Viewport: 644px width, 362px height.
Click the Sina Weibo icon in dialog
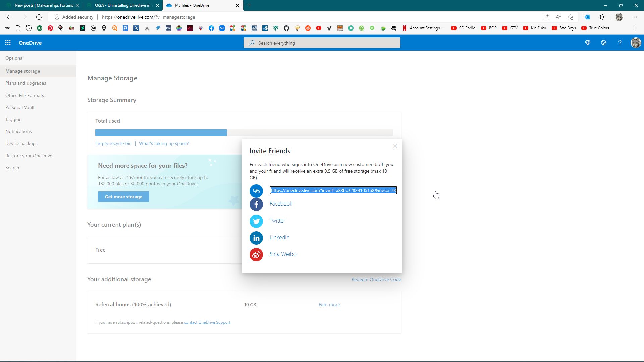coord(256,254)
